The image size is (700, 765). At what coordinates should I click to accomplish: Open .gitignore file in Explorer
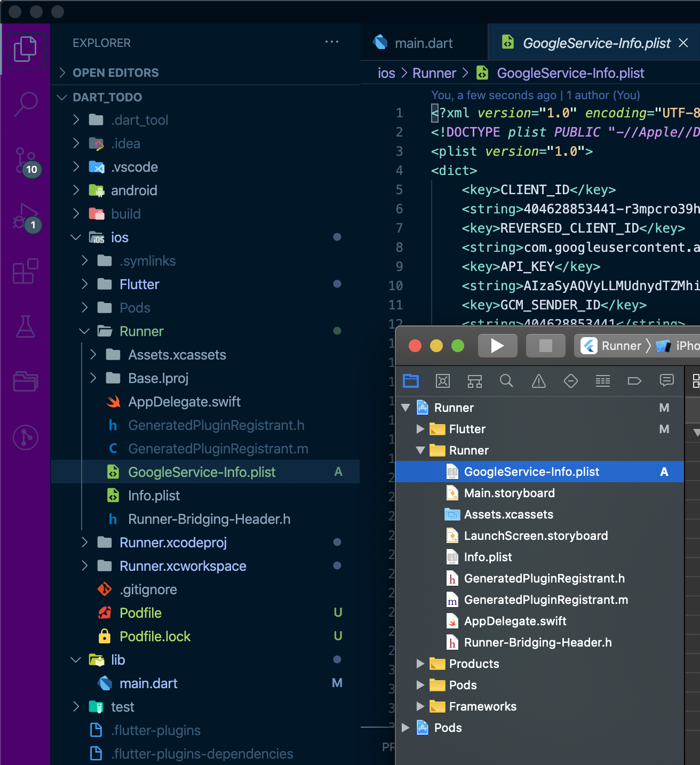[205, 589]
